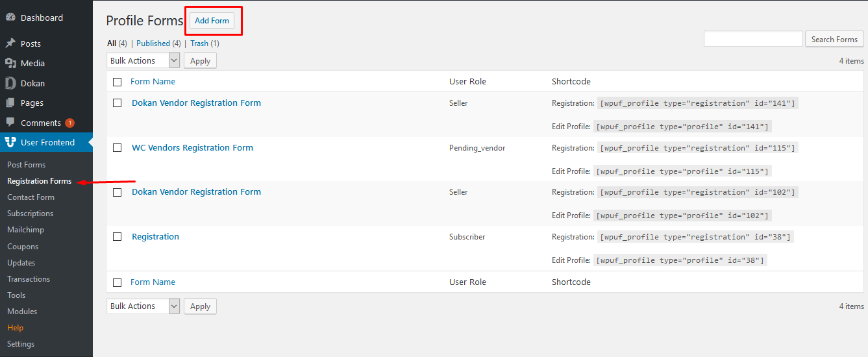Click the Posts pushpin icon
868x357 pixels.
[x=10, y=43]
